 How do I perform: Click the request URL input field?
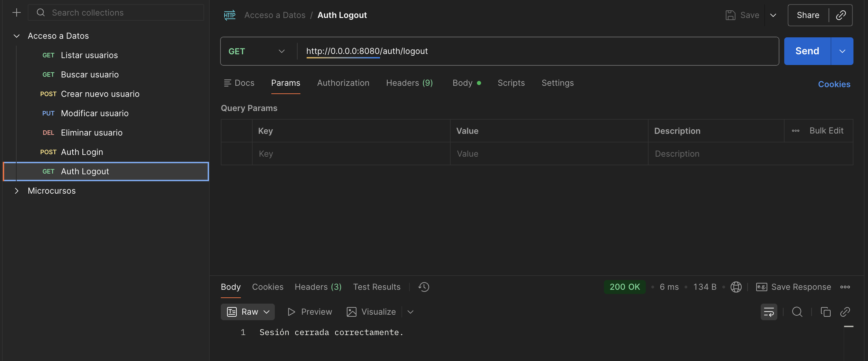tap(538, 51)
